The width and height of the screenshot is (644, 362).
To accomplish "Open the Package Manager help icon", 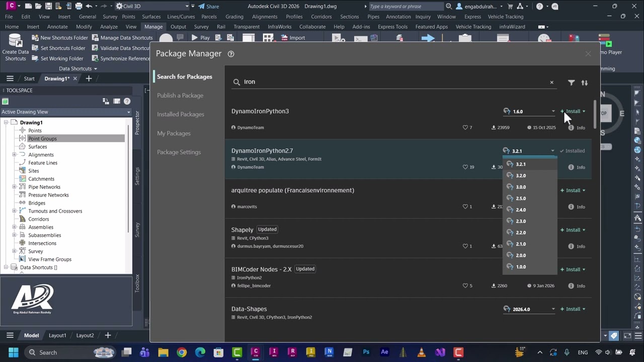I will pyautogui.click(x=231, y=54).
